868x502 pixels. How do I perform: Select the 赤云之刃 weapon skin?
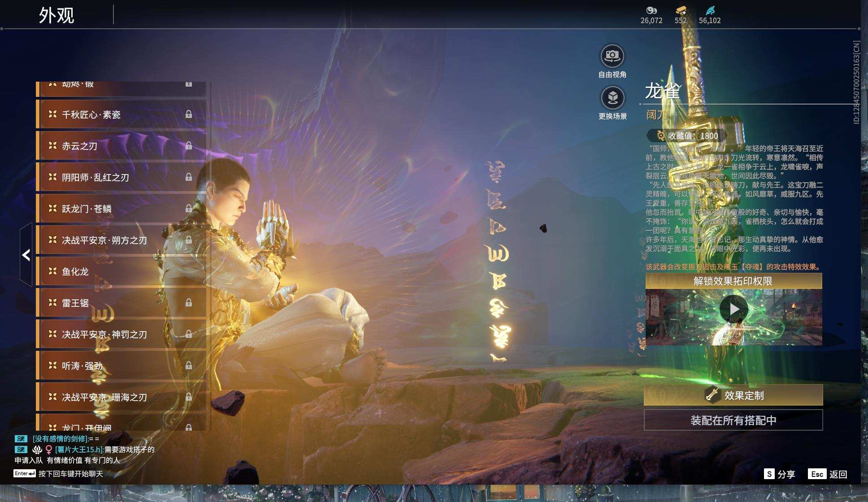pos(121,146)
